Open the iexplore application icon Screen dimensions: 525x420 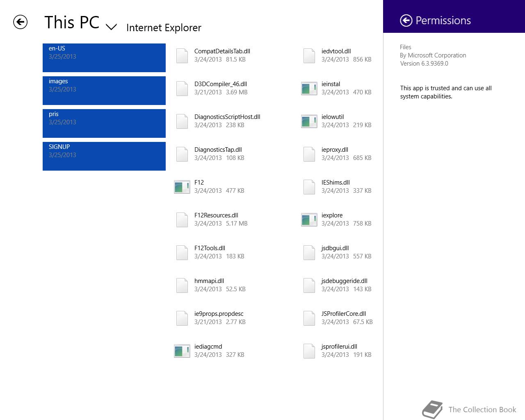(x=309, y=219)
